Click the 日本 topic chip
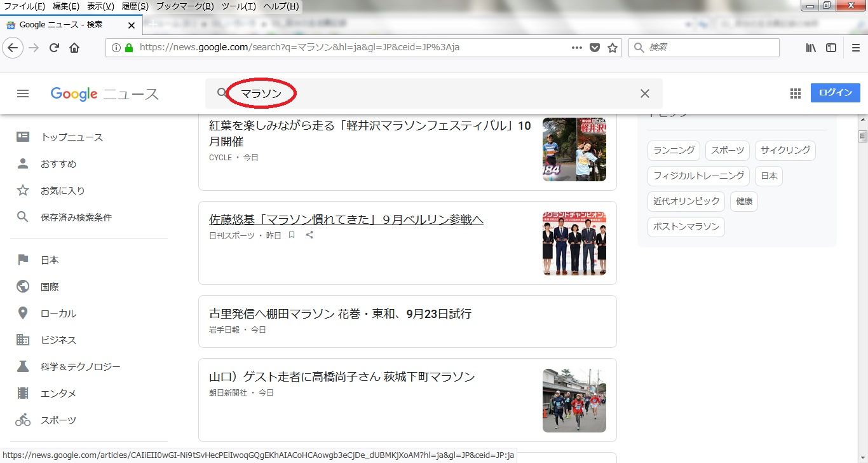 tap(769, 176)
